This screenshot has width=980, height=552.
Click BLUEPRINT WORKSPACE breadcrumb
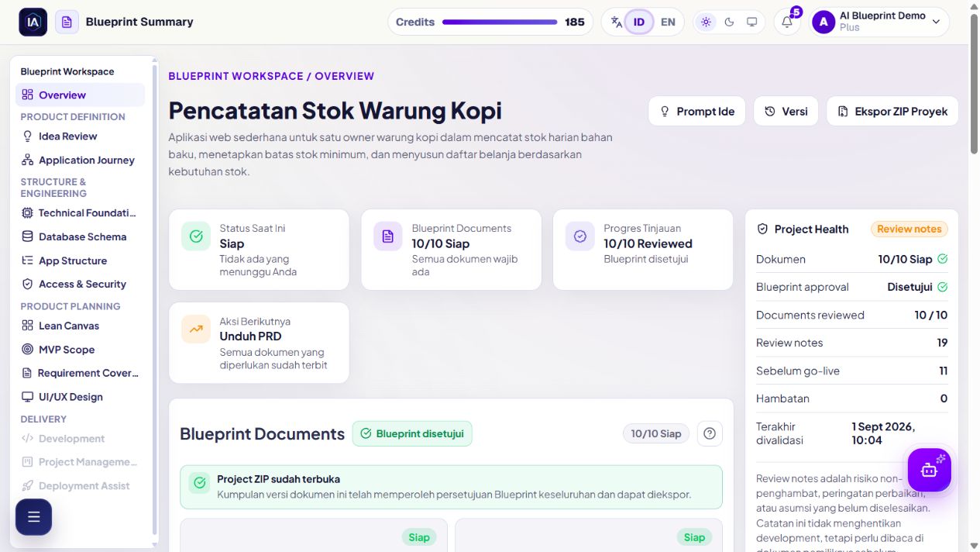[x=236, y=76]
